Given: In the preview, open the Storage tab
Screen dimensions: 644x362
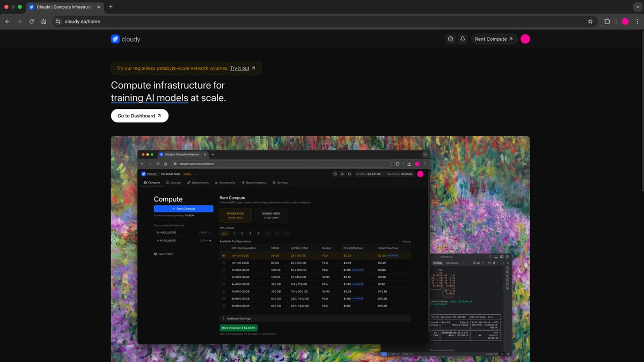Looking at the screenshot, I should click(174, 183).
